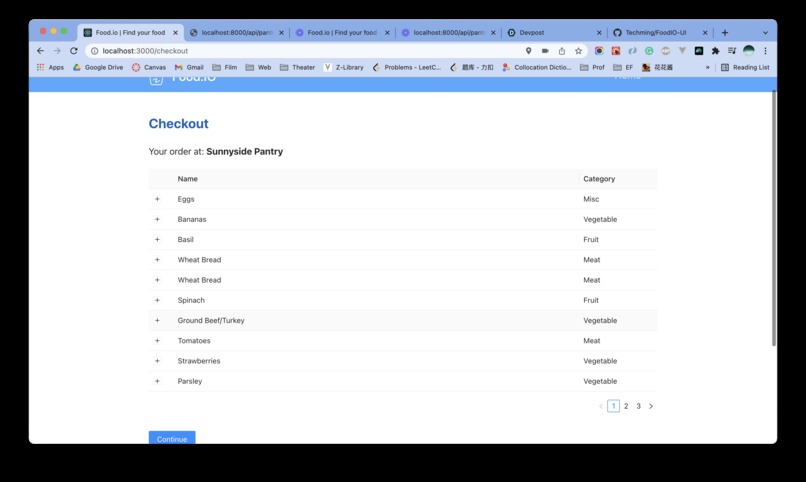Image resolution: width=806 pixels, height=482 pixels.
Task: Open the Film bookmarks folder
Action: pyautogui.click(x=225, y=67)
